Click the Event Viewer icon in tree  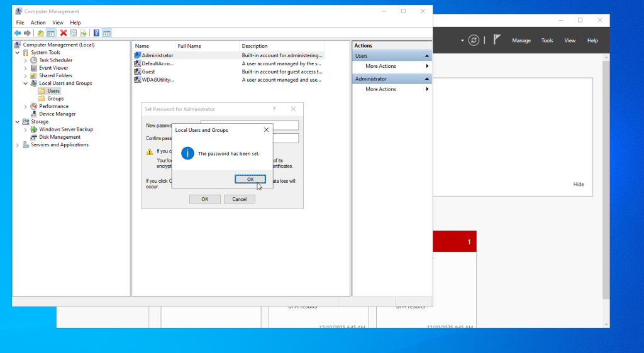(x=34, y=68)
